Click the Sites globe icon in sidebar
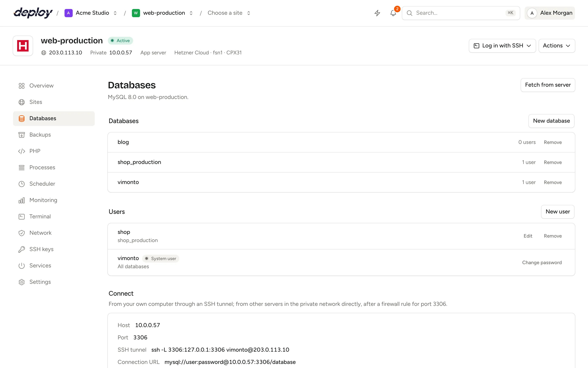The image size is (588, 368). [22, 102]
